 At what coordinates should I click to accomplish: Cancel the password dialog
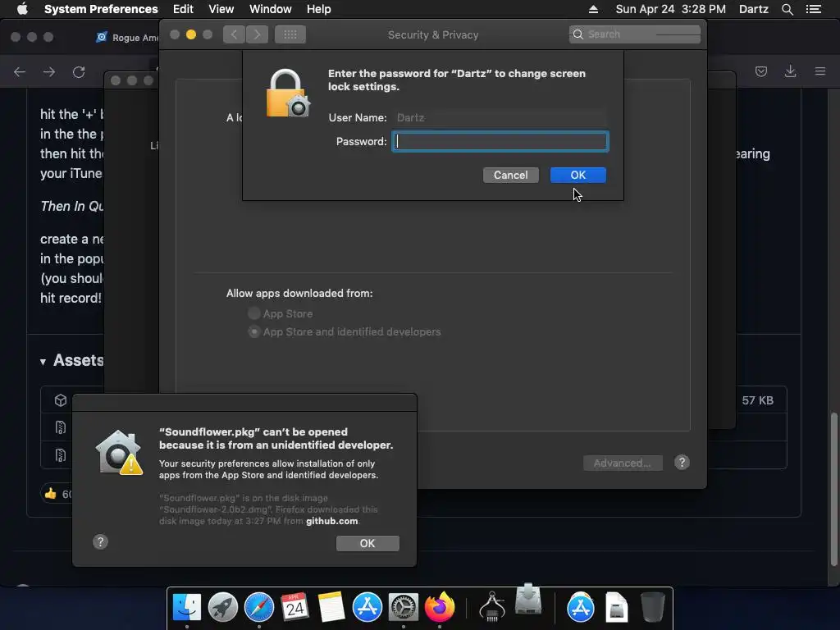(x=510, y=176)
